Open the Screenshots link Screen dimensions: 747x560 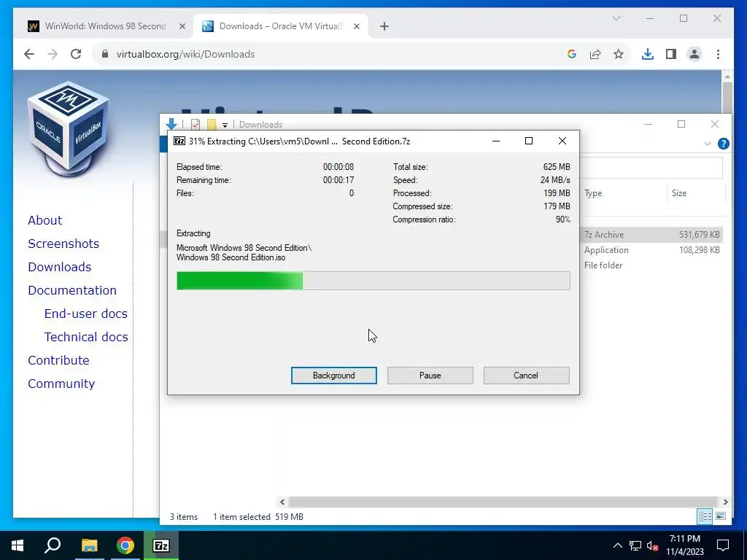click(x=63, y=244)
